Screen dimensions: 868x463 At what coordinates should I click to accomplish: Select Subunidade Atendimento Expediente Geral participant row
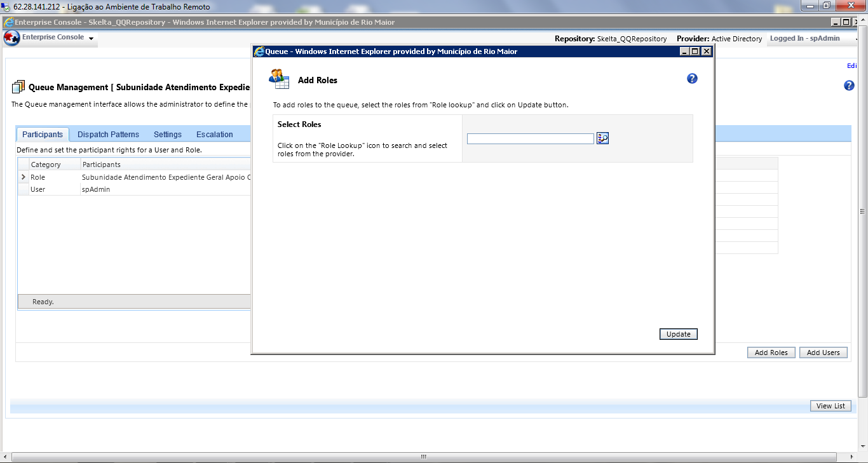coord(166,177)
